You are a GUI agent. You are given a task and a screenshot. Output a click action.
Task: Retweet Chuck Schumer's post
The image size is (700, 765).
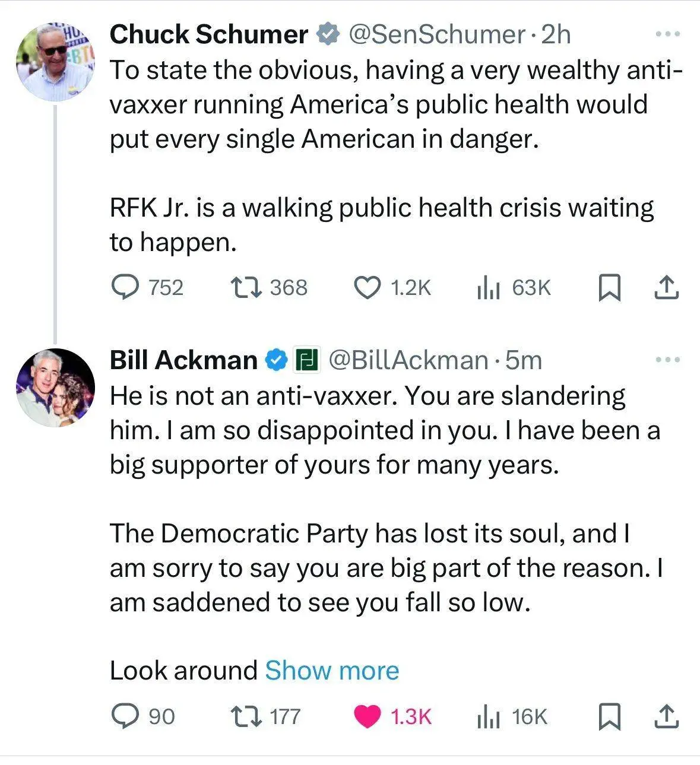246,288
